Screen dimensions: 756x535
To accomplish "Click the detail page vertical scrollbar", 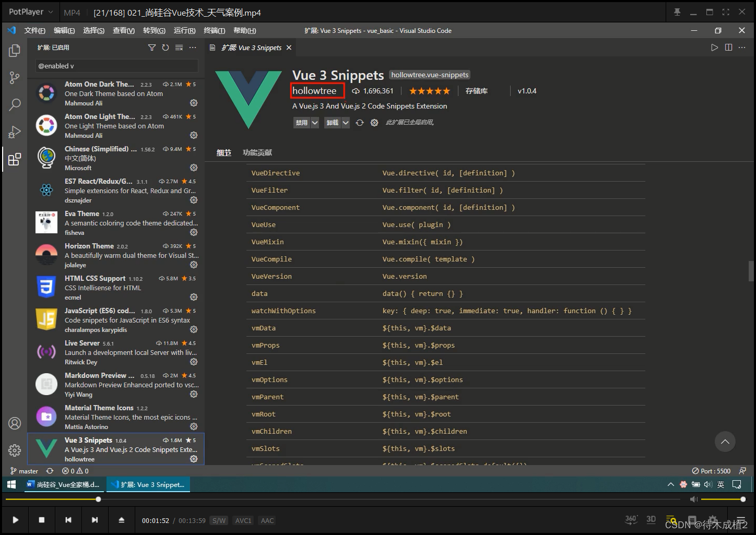I will (751, 271).
